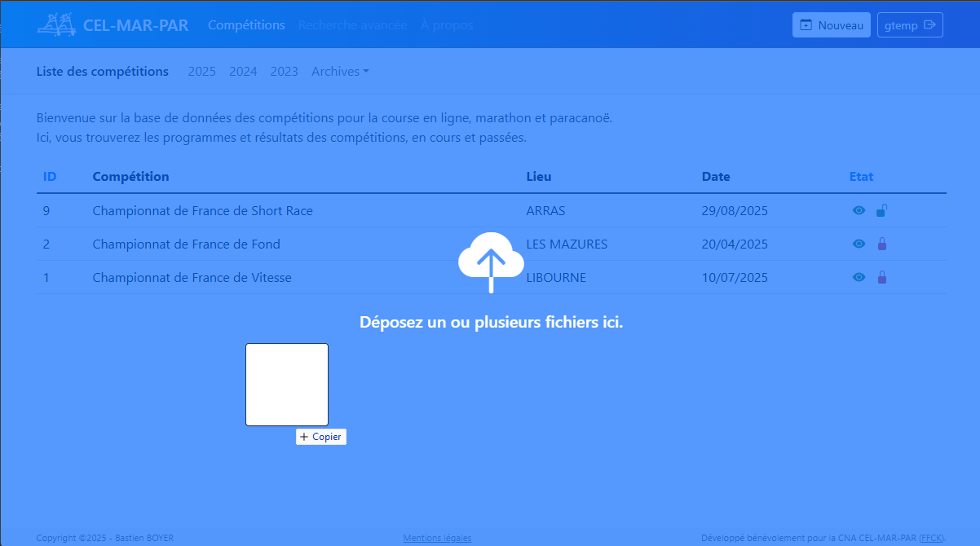
Task: Click the cloud upload icon
Action: point(491,261)
